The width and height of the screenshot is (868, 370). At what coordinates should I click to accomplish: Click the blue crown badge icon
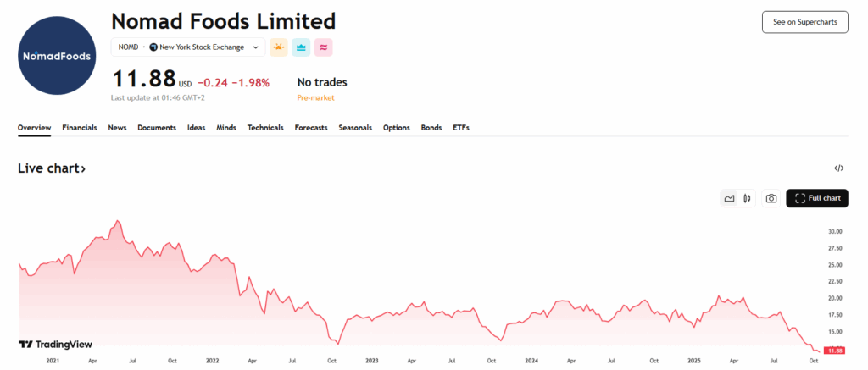coord(301,47)
